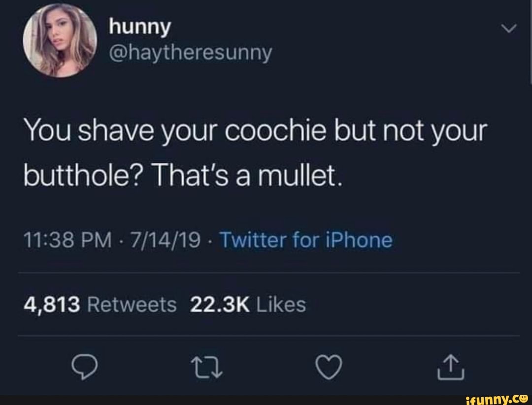Click the 11:38 PM timestamp
The width and height of the screenshot is (532, 405).
[67, 240]
